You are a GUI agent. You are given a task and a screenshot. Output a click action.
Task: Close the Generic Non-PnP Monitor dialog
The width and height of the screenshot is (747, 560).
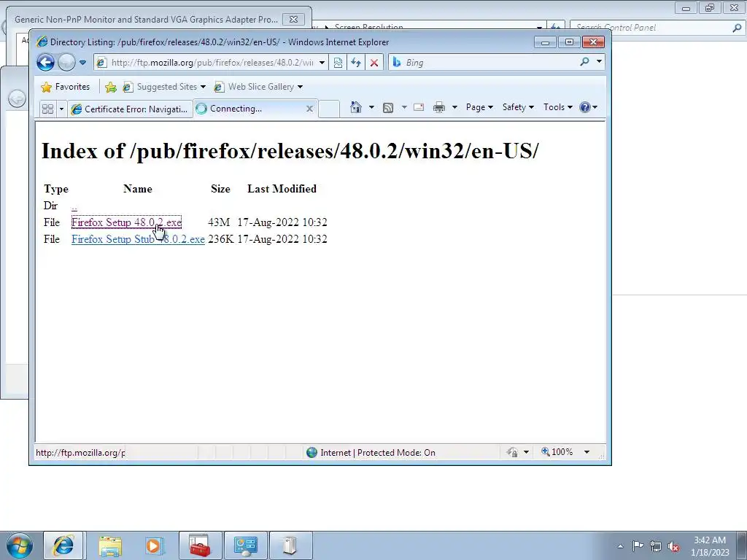click(x=293, y=20)
